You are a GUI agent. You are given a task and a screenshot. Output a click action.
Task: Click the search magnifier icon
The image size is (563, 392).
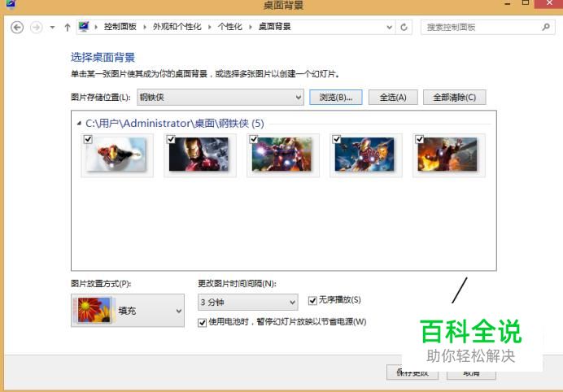(546, 27)
